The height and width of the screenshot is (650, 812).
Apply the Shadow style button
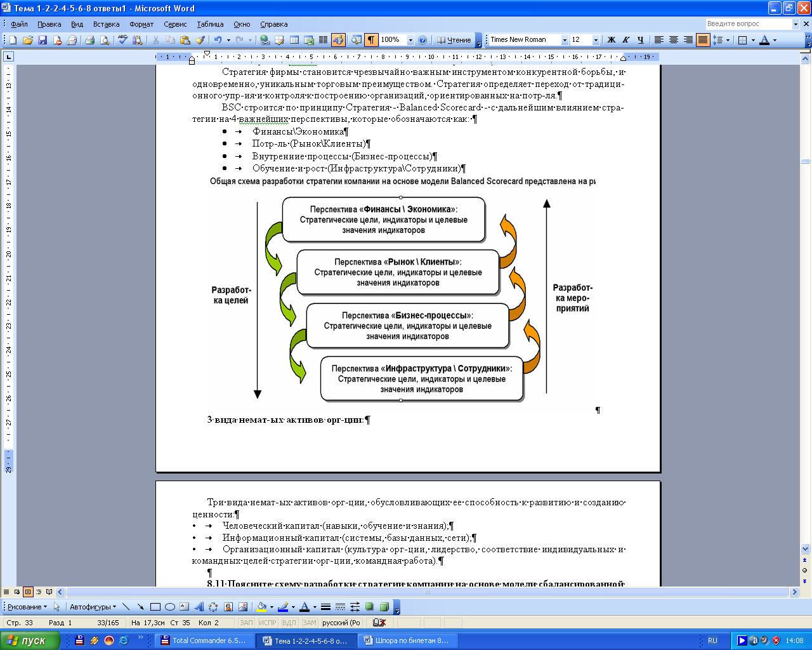coord(370,607)
